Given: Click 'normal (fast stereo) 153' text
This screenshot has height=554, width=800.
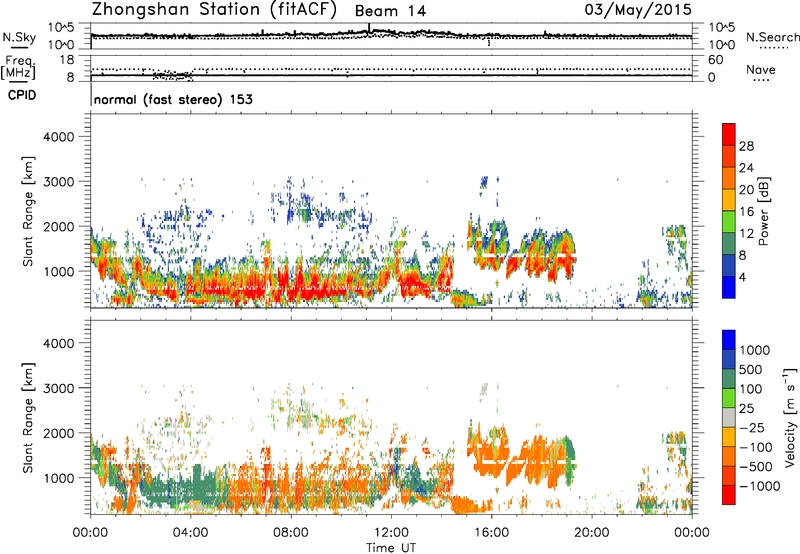Looking at the screenshot, I should pos(173,100).
